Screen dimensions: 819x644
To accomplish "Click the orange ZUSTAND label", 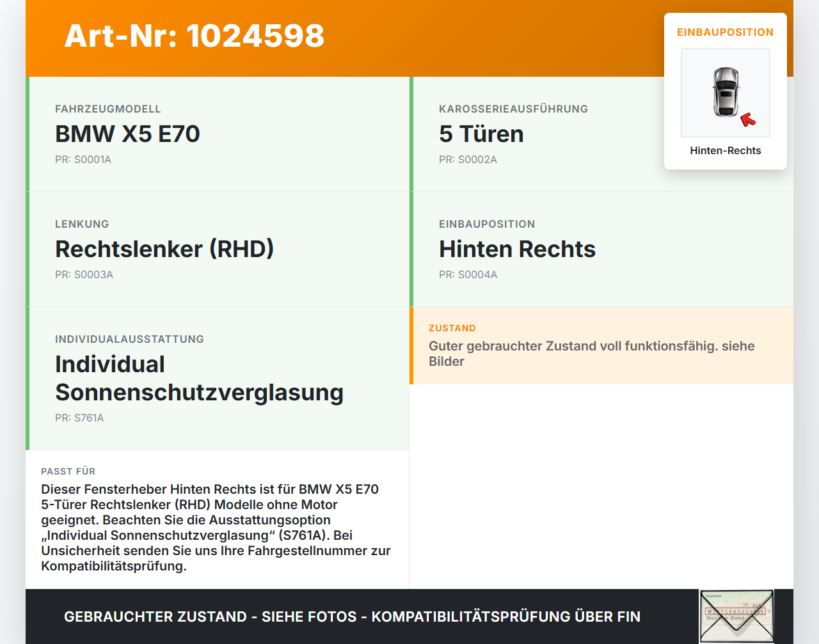I will [452, 328].
